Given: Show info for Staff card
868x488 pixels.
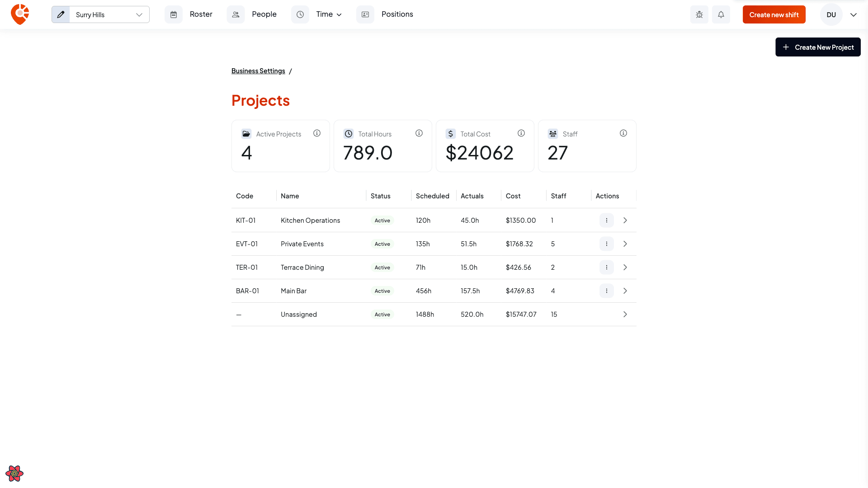Looking at the screenshot, I should pyautogui.click(x=623, y=133).
